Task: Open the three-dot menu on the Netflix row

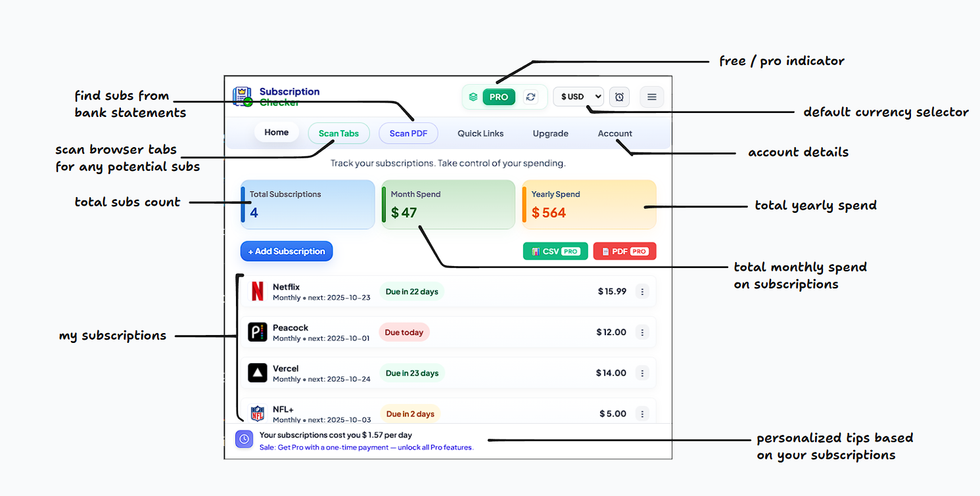Action: coord(642,291)
